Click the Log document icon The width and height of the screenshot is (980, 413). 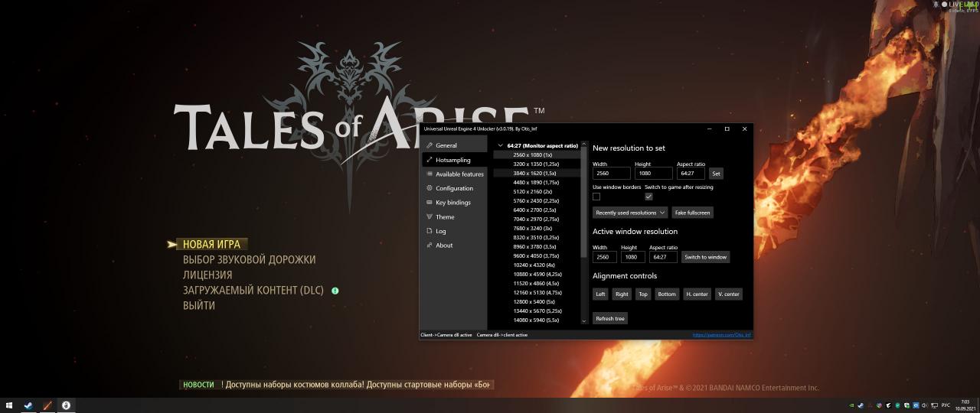pyautogui.click(x=430, y=231)
